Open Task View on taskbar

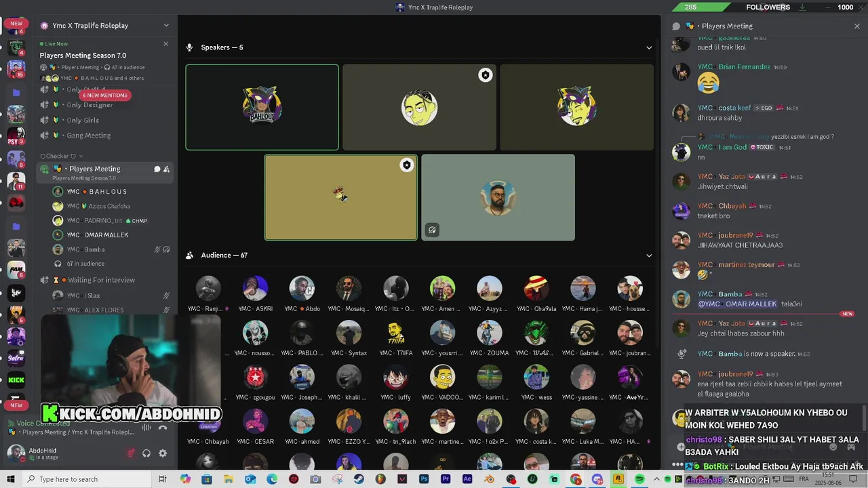tap(163, 479)
